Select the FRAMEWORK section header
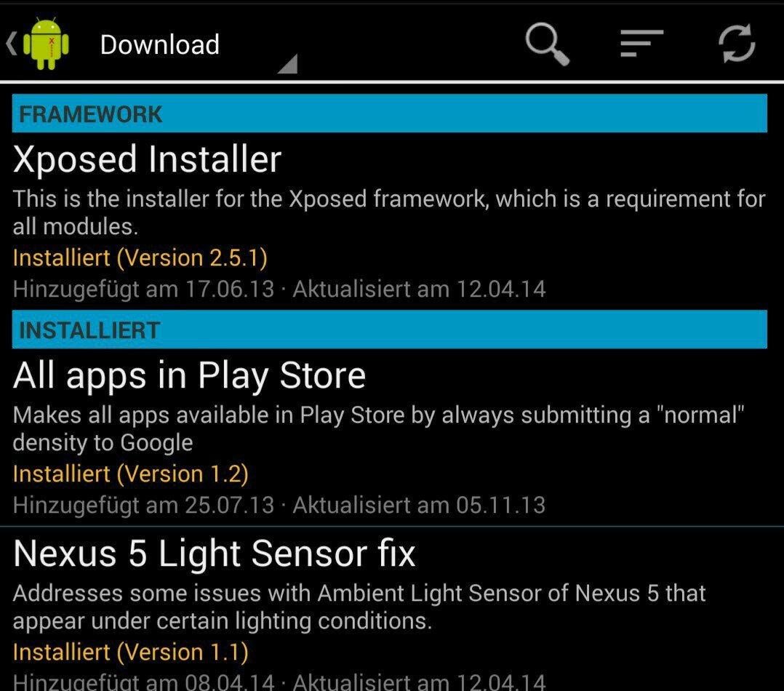 click(x=390, y=113)
